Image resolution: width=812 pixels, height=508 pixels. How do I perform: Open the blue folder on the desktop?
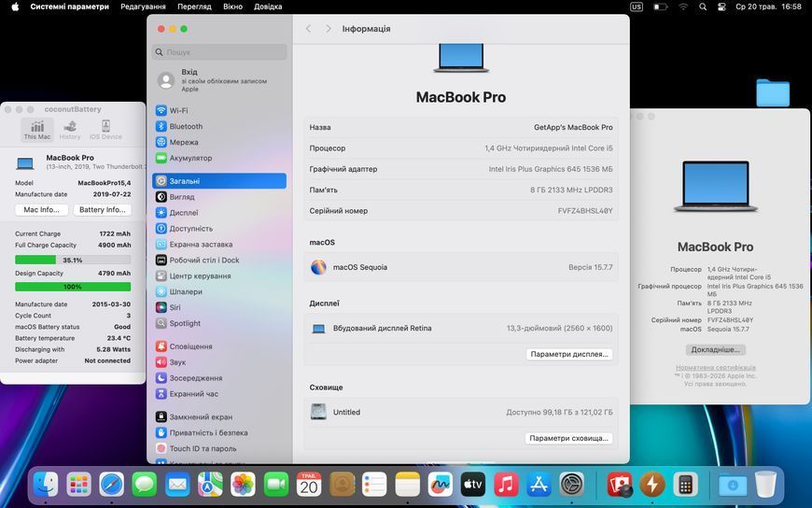pyautogui.click(x=773, y=92)
